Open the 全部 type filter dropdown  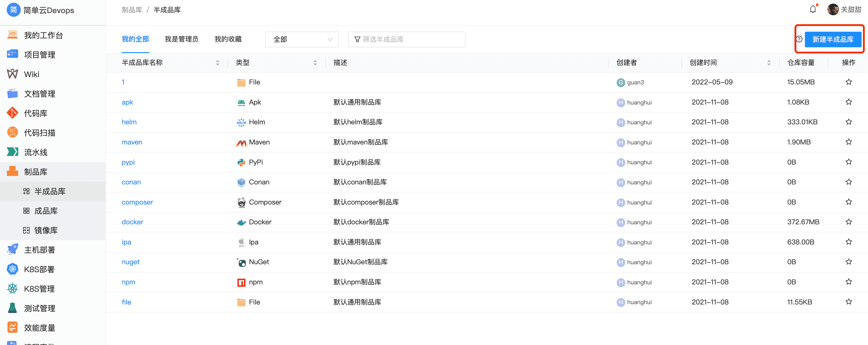pos(302,39)
